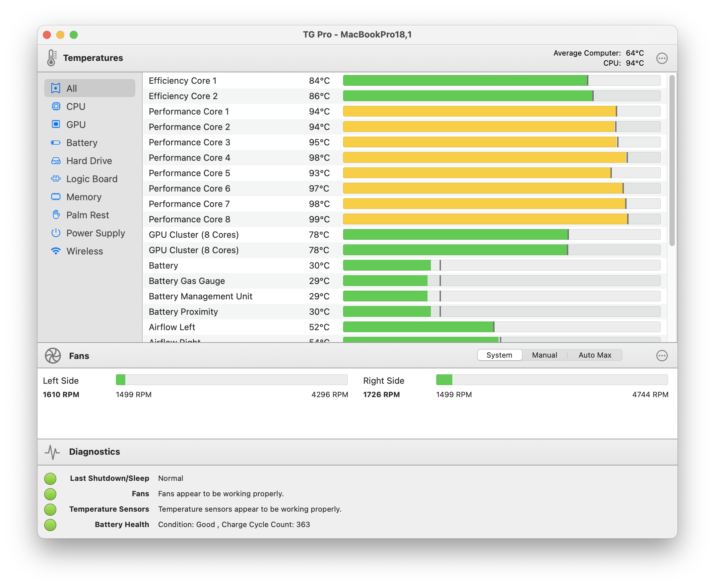The width and height of the screenshot is (715, 588).
Task: Click the Airflow Left temperature bar
Action: (502, 327)
